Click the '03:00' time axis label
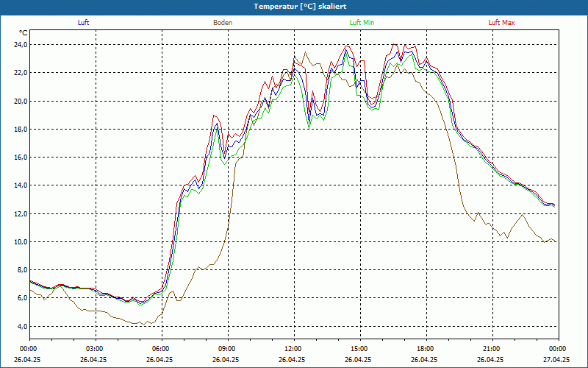This screenshot has height=368, width=588. coord(96,349)
